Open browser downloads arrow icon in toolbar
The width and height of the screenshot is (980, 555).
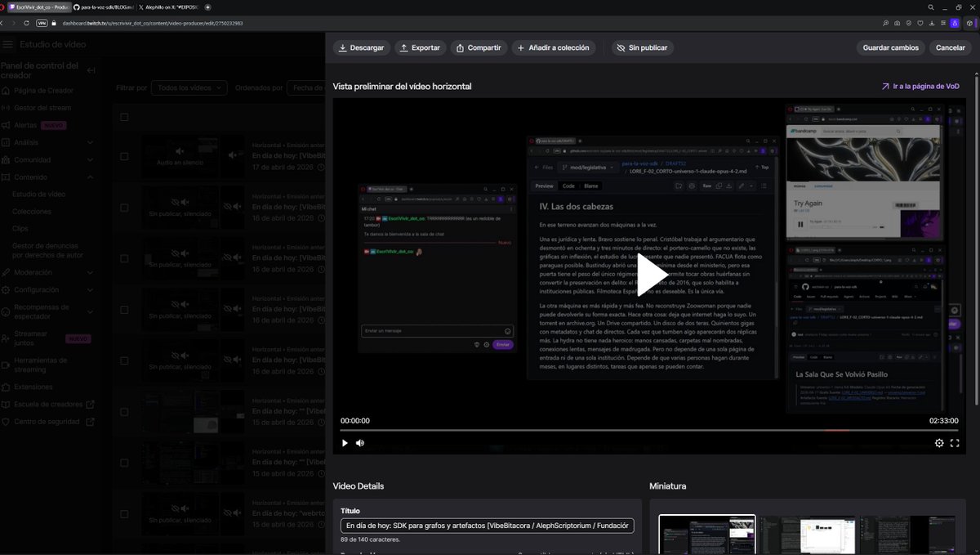click(x=933, y=23)
